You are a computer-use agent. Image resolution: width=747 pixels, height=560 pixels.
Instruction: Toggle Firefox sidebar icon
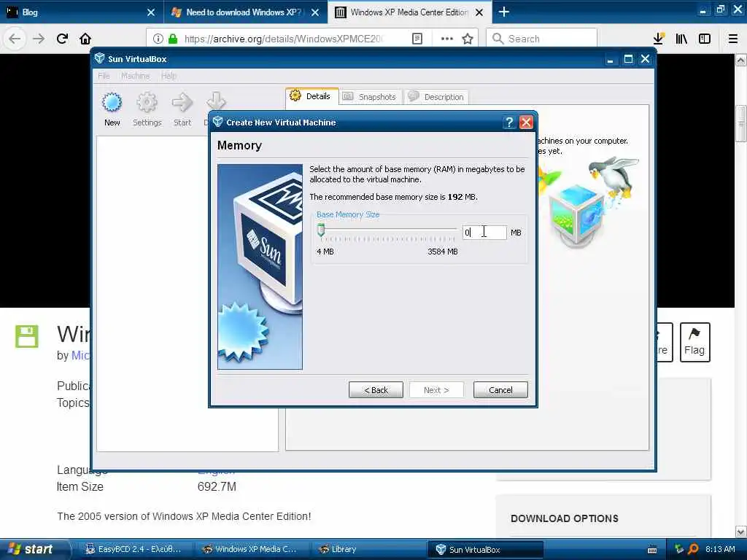[705, 39]
